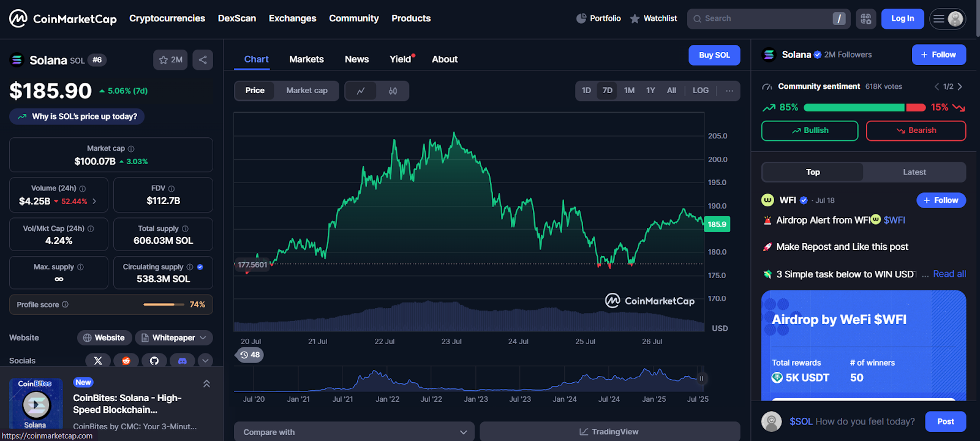Open the Watchlist star link

[x=653, y=18]
